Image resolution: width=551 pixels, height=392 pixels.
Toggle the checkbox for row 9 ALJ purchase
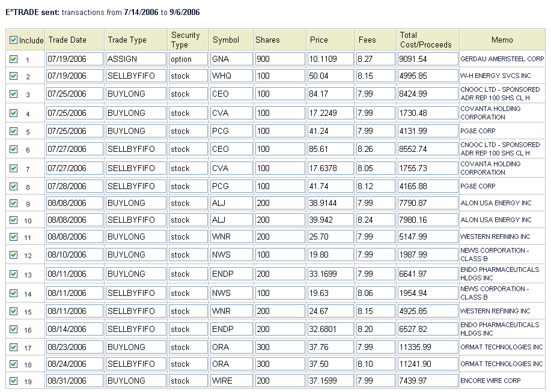click(13, 204)
